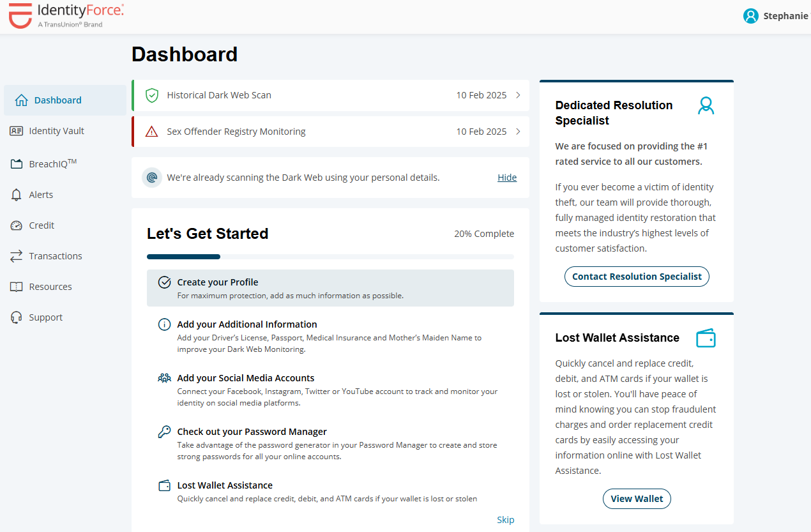Click the Identity Vault card icon
The image size is (811, 532).
point(17,131)
